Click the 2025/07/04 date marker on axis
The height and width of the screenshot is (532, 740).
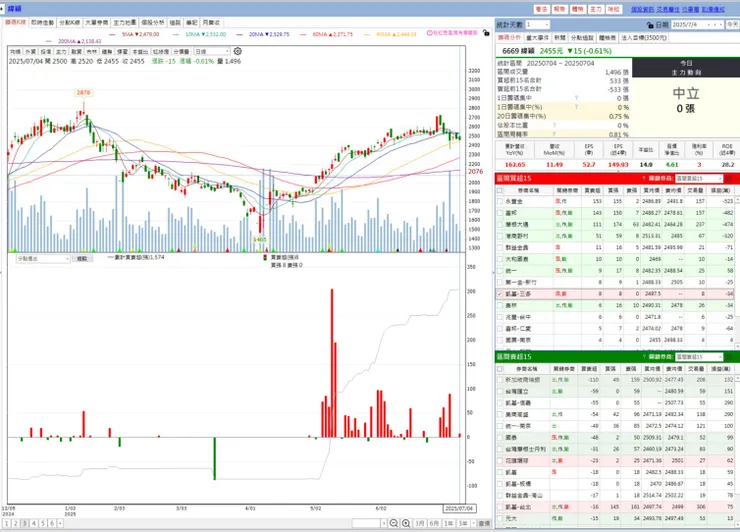click(459, 508)
